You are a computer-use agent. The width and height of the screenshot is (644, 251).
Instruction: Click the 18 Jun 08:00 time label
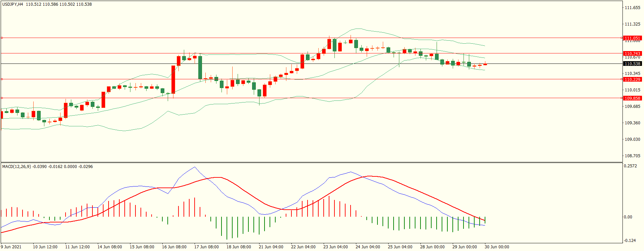click(x=239, y=247)
